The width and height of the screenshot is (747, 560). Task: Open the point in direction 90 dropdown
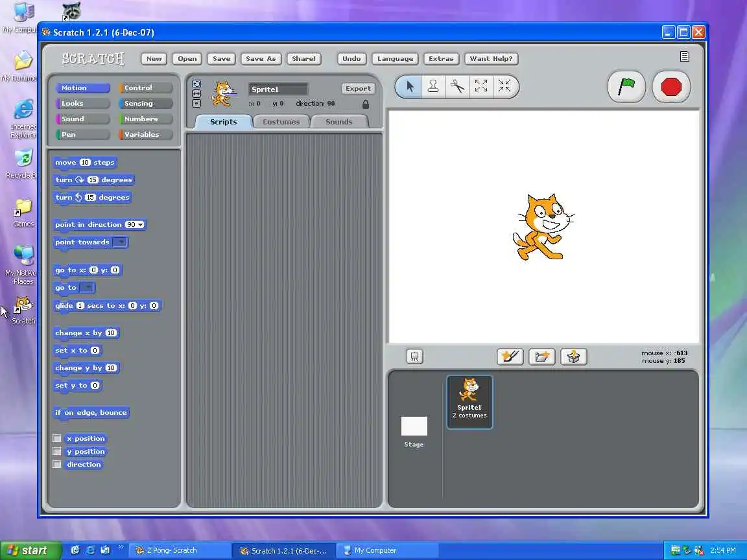[141, 225]
